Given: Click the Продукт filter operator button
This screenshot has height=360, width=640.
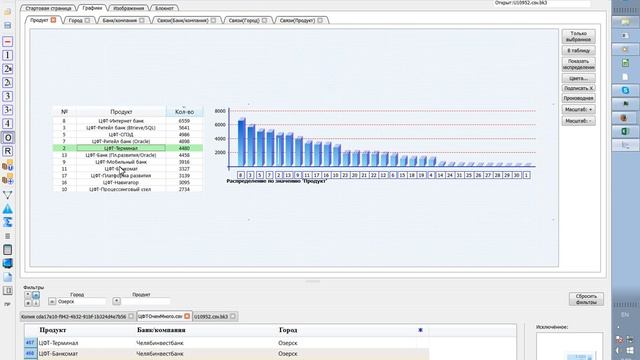Looking at the screenshot, I should point(116,301).
